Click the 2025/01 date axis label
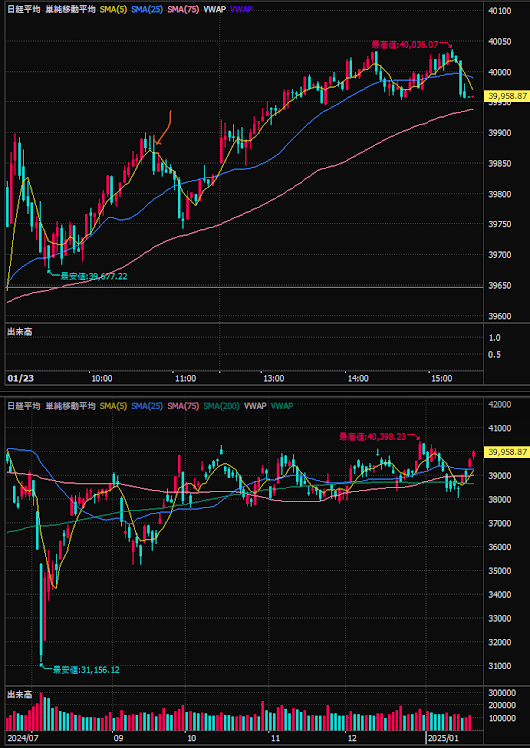The image size is (530, 748). [441, 737]
